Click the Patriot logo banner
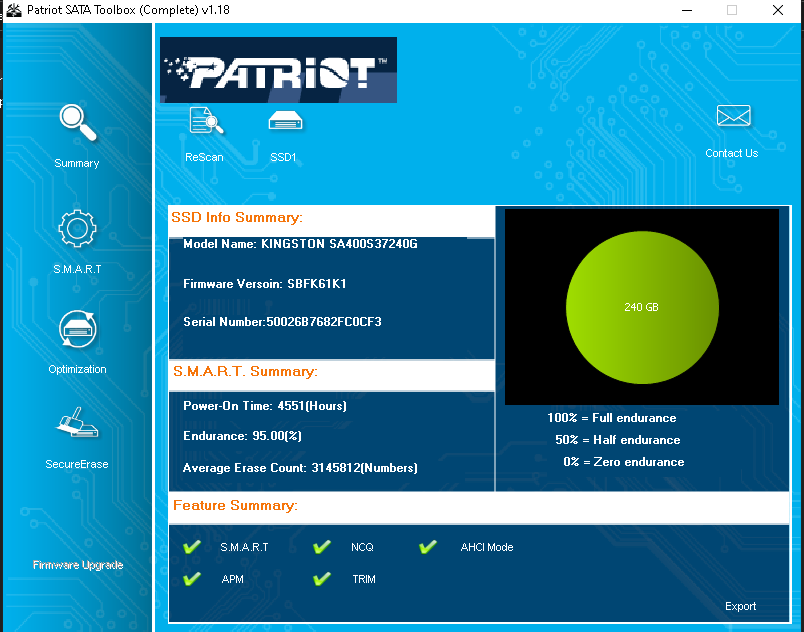This screenshot has height=632, width=804. [278, 70]
